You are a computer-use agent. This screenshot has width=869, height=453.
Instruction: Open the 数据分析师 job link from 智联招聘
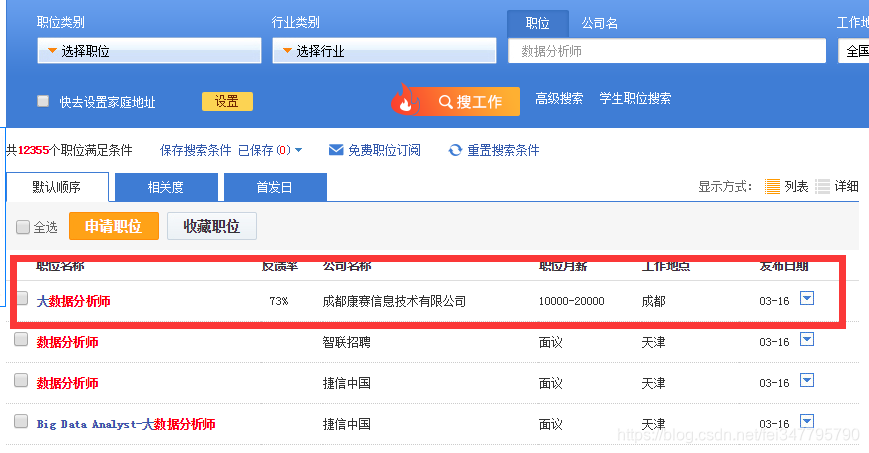tap(68, 342)
